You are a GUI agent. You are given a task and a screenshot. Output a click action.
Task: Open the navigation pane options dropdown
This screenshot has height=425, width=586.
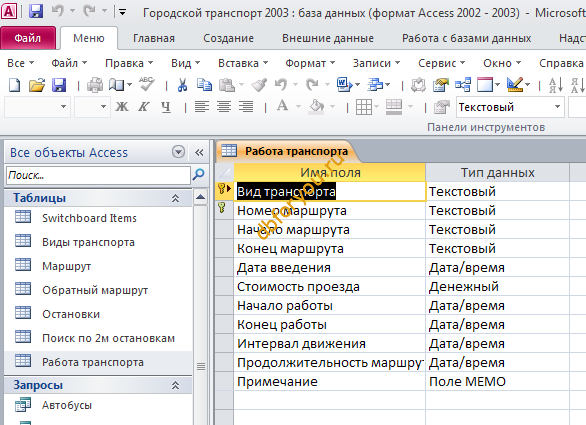pos(178,152)
